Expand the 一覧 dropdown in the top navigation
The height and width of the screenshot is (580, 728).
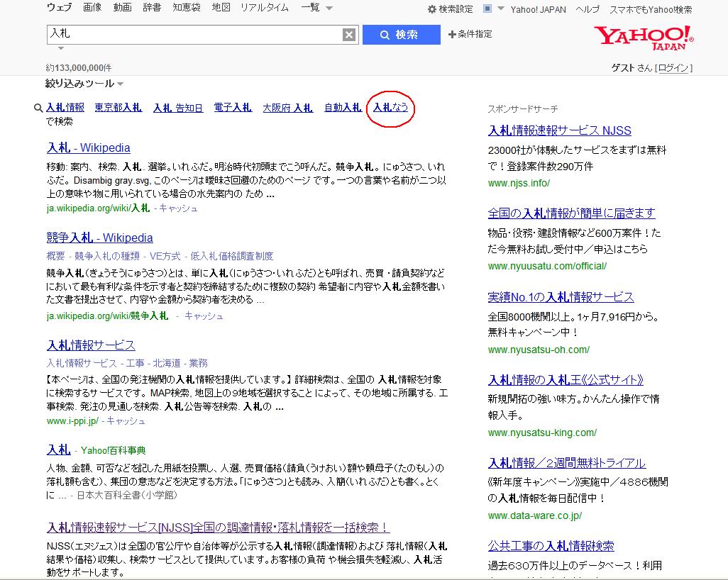(317, 8)
